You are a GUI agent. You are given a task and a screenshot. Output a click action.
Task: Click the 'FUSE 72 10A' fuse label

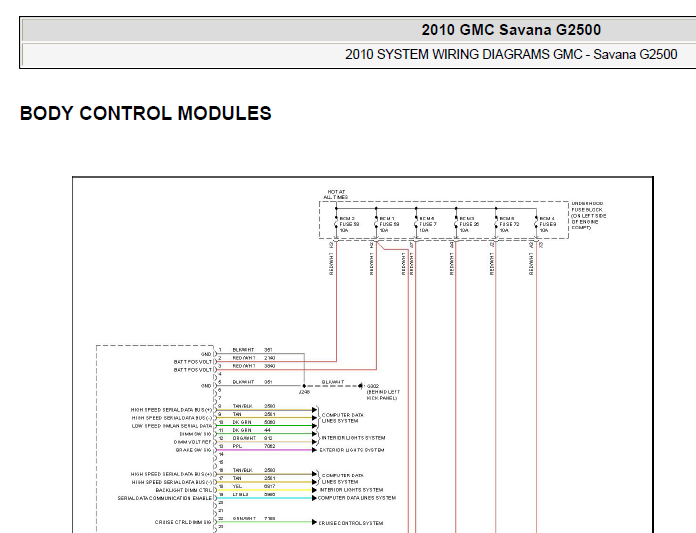(509, 227)
